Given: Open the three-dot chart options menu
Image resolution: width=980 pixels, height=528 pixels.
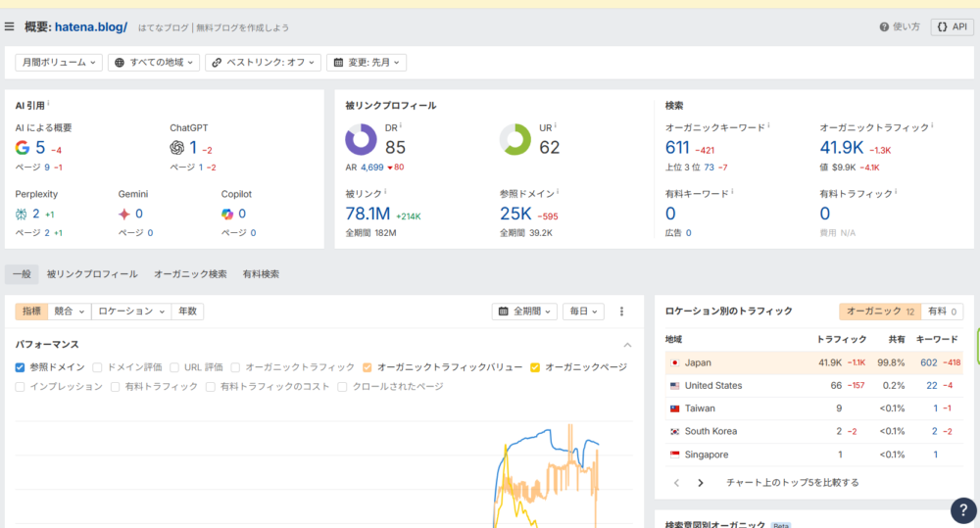Looking at the screenshot, I should pos(621,312).
